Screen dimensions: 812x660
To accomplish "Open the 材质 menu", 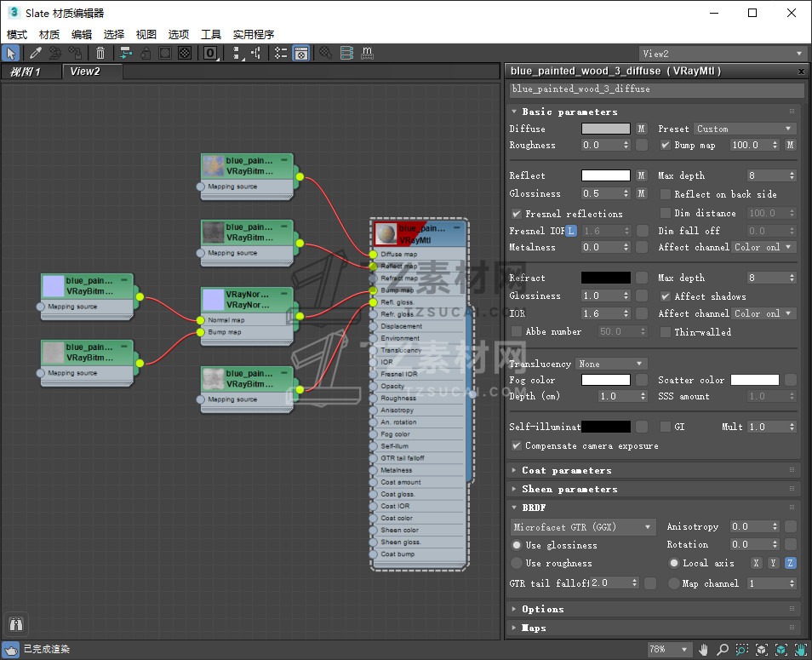I will (x=49, y=34).
